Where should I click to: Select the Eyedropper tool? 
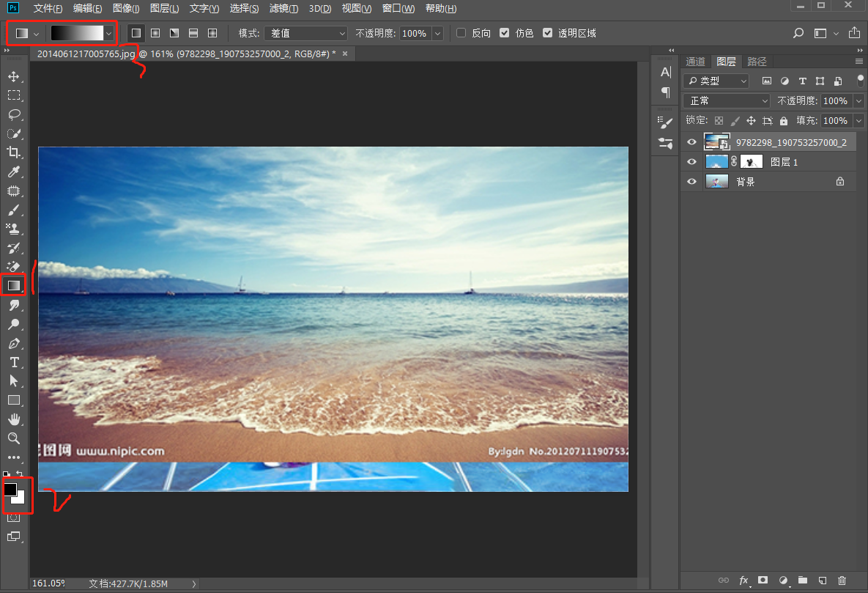13,172
